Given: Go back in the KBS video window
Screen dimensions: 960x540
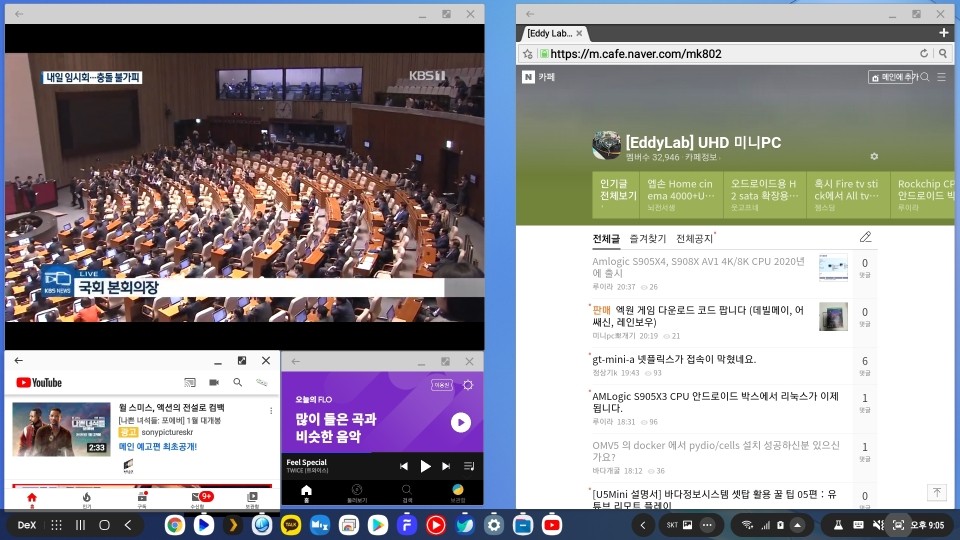Looking at the screenshot, I should pos(19,14).
